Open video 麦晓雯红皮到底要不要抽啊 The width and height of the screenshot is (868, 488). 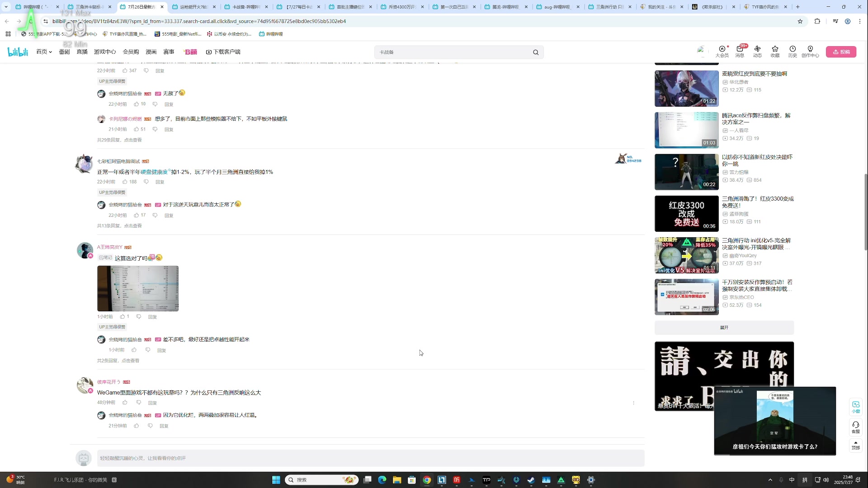click(x=754, y=74)
